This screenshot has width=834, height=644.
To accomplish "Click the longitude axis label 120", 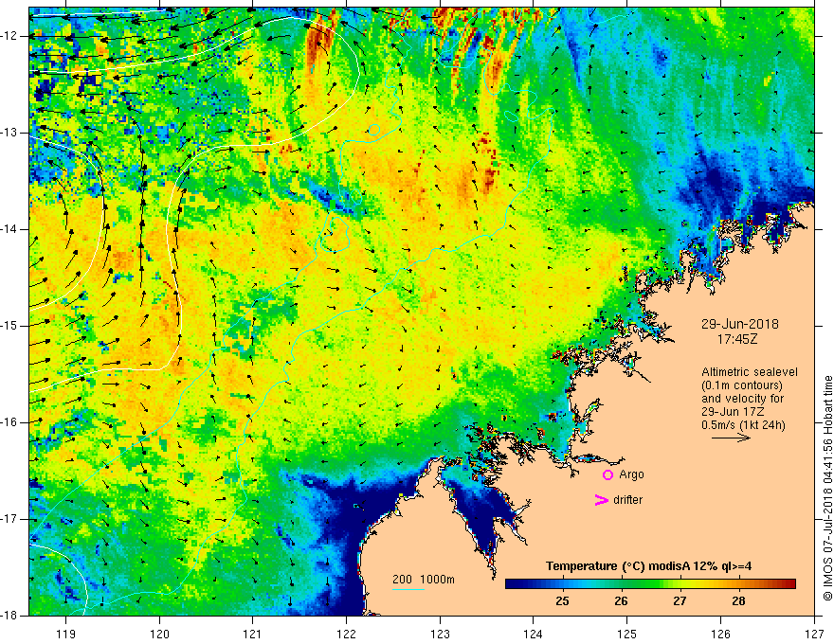I will tap(159, 634).
